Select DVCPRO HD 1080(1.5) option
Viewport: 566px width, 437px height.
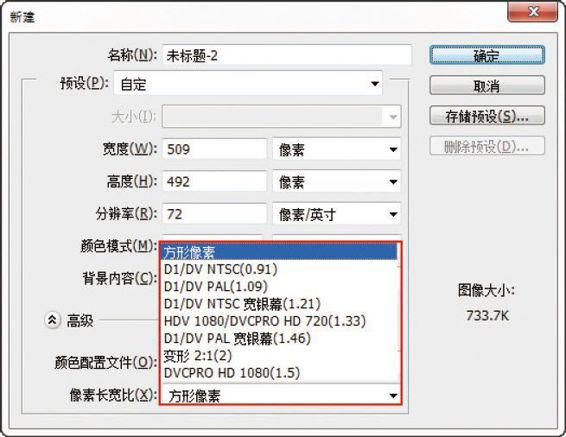pos(279,373)
